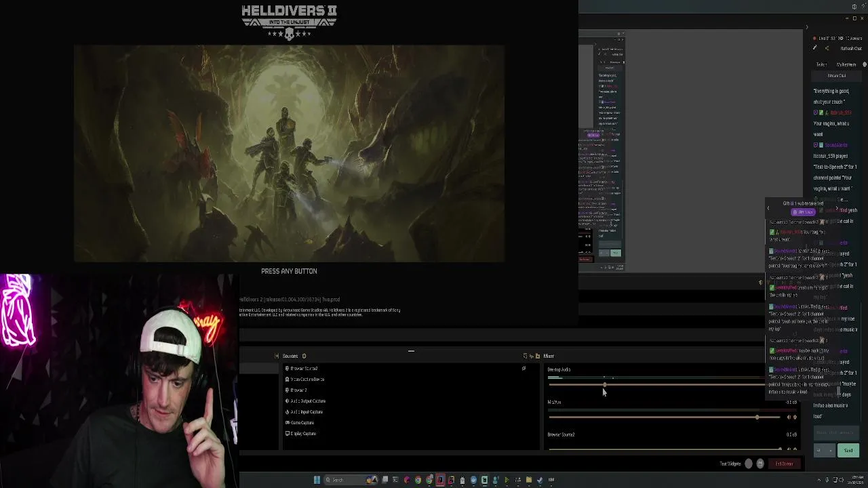Click the Mic/Aux volume slider
868x488 pixels.
pos(664,417)
